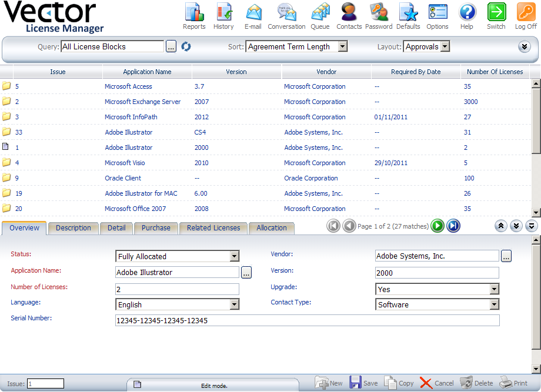Open the Password tool
The width and height of the screenshot is (541, 392).
point(379,16)
